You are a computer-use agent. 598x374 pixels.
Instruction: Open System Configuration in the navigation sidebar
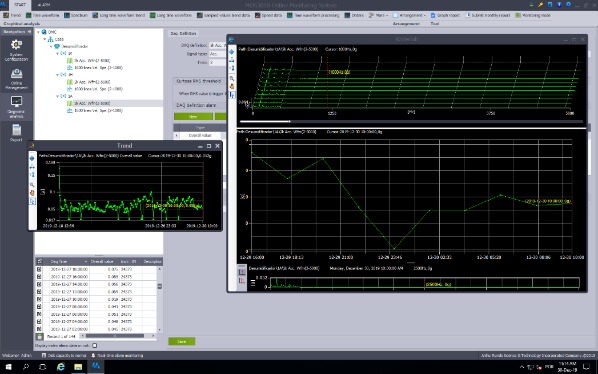[16, 50]
